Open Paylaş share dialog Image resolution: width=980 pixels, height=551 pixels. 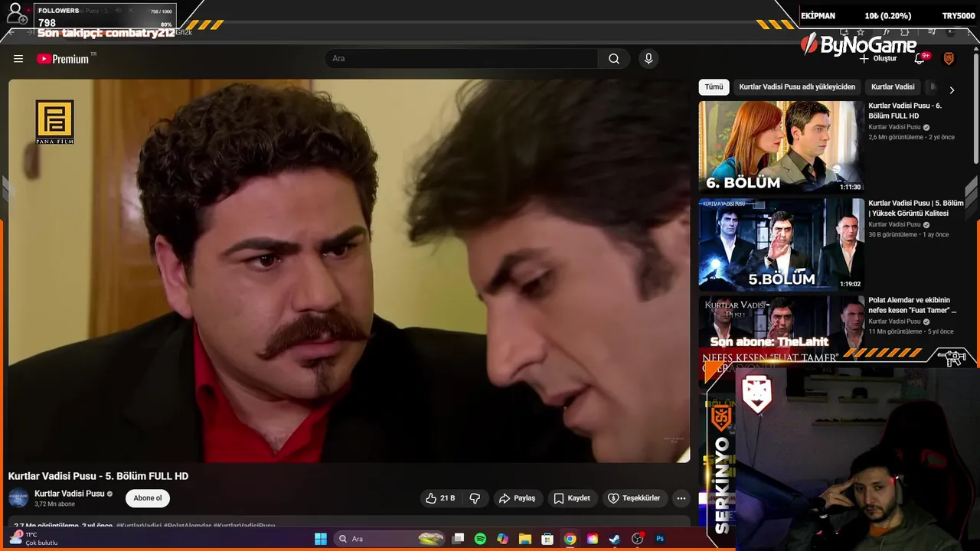click(x=517, y=498)
